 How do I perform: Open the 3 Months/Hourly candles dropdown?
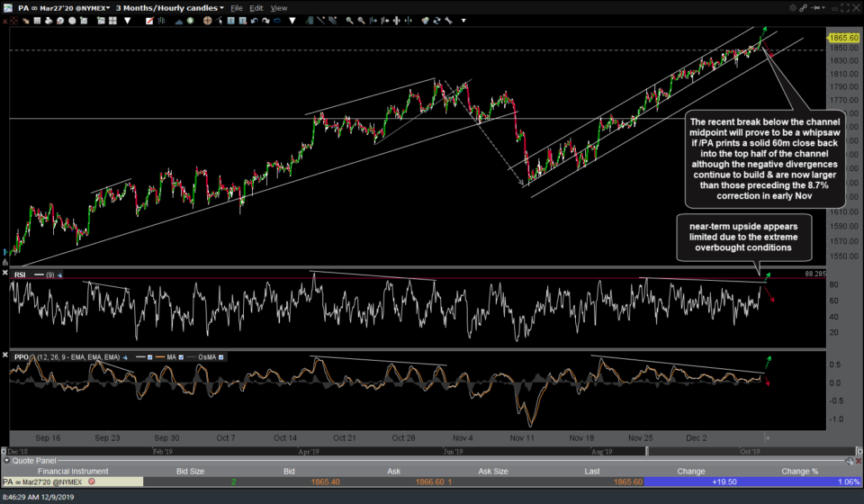pyautogui.click(x=169, y=8)
